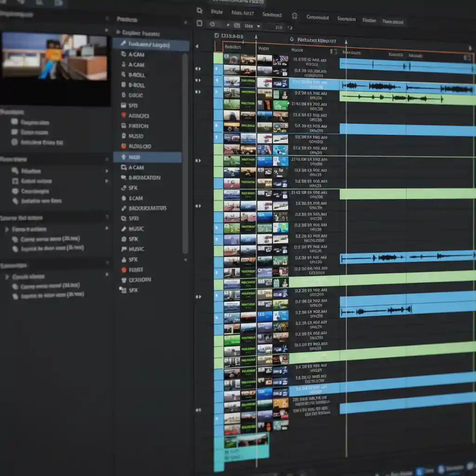476x476 pixels.
Task: Open the Cromouhet tab
Action: [x=317, y=17]
